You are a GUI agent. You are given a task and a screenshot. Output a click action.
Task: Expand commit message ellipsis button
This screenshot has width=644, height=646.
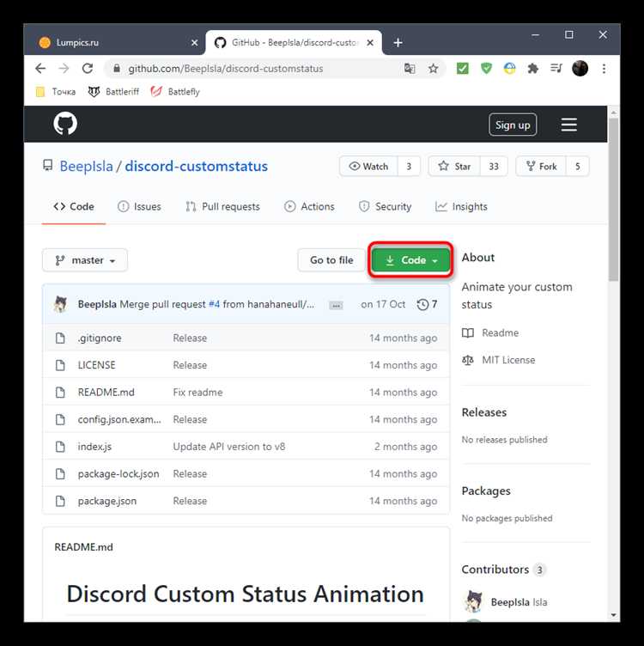[x=336, y=305]
